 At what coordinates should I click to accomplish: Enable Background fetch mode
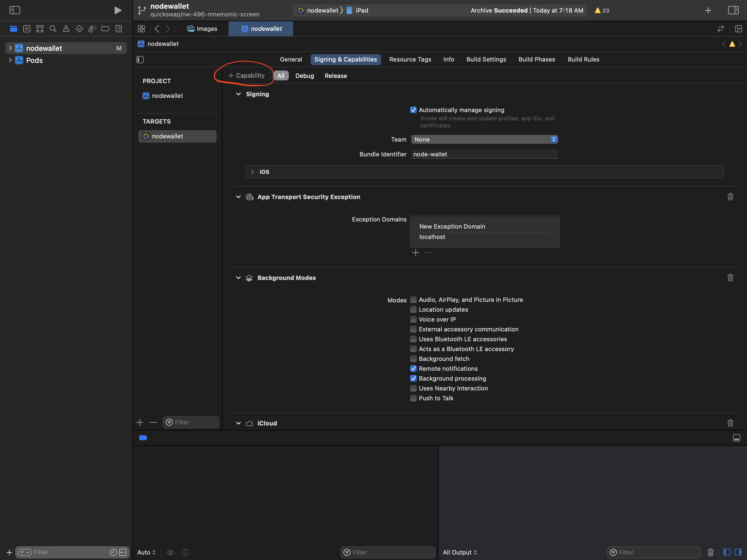click(x=413, y=359)
